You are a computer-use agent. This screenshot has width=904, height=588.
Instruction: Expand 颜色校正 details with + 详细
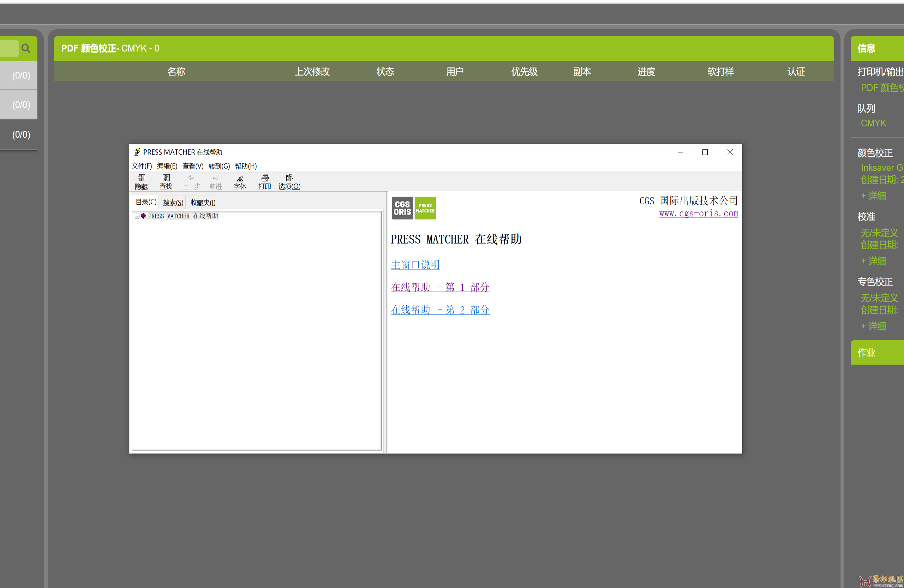[873, 196]
